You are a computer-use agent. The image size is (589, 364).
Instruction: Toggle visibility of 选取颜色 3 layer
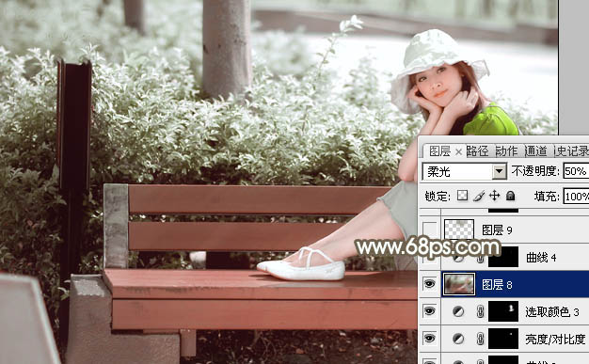tap(429, 311)
